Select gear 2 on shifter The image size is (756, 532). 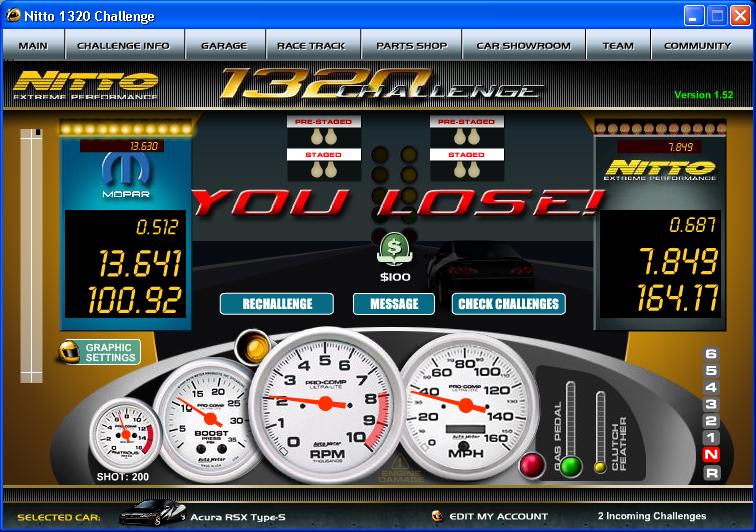coord(711,421)
